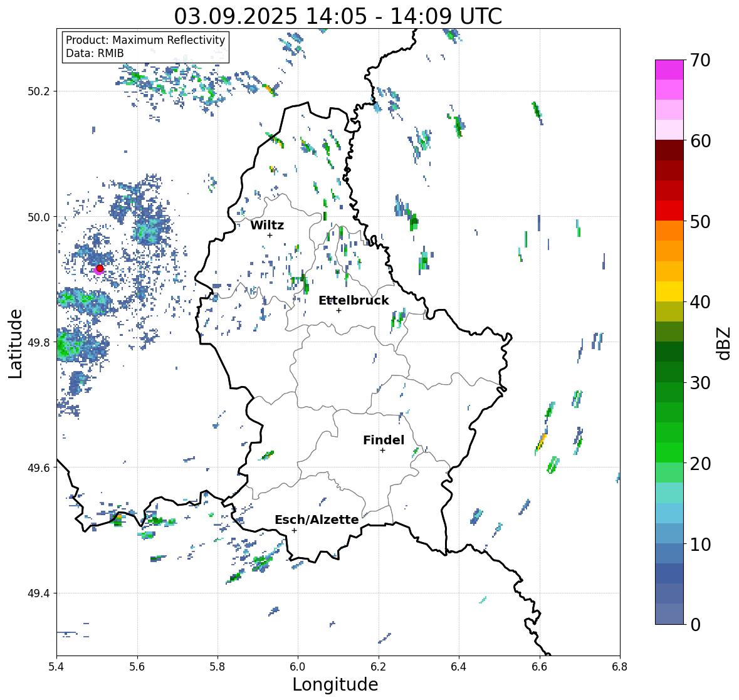Click the 49.4 latitude tick label
The width and height of the screenshot is (739, 700).
(39, 593)
